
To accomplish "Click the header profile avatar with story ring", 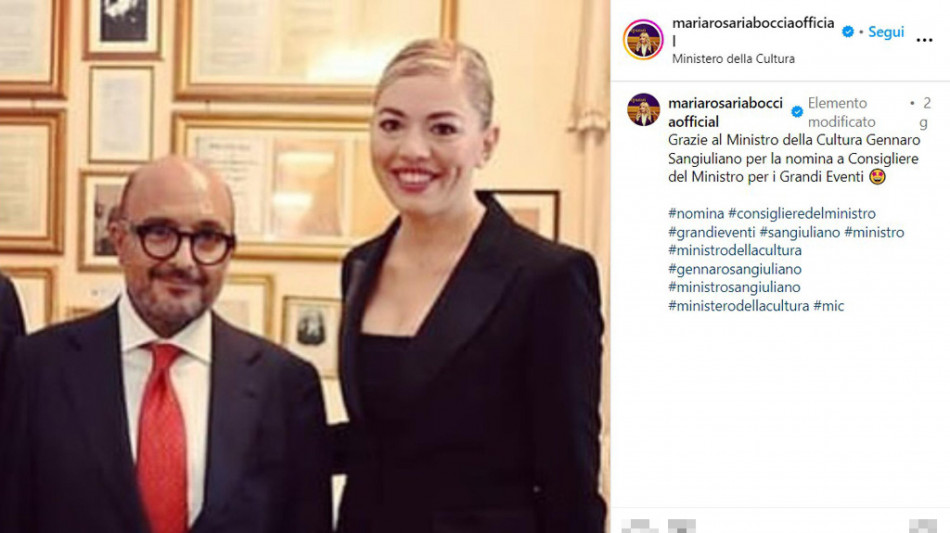I will 643,40.
